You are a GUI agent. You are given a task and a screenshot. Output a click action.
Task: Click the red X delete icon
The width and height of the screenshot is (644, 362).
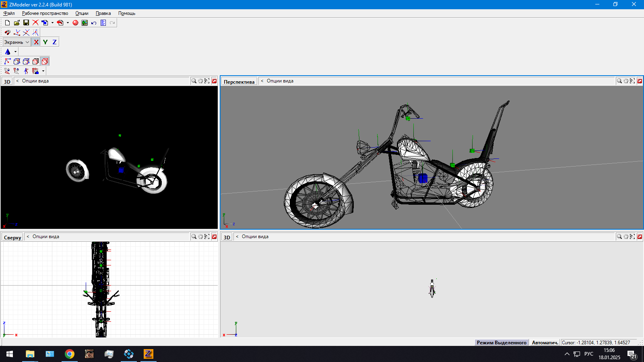(35, 23)
